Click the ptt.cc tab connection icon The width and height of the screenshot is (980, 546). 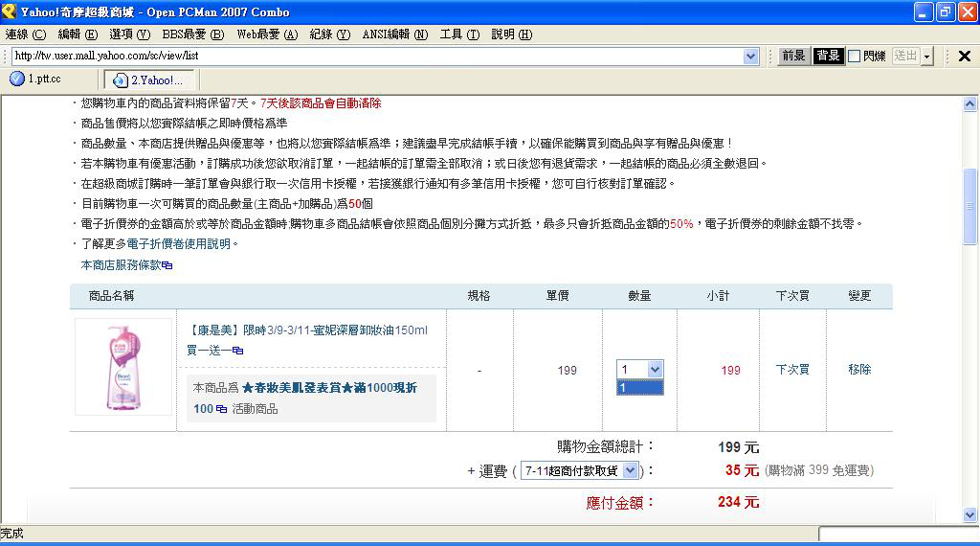pyautogui.click(x=17, y=79)
